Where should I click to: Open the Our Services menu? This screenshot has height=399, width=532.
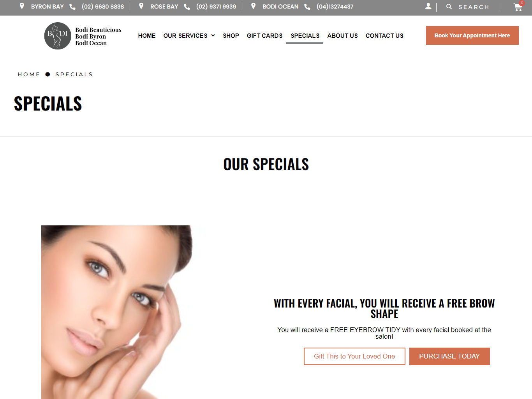(x=185, y=36)
